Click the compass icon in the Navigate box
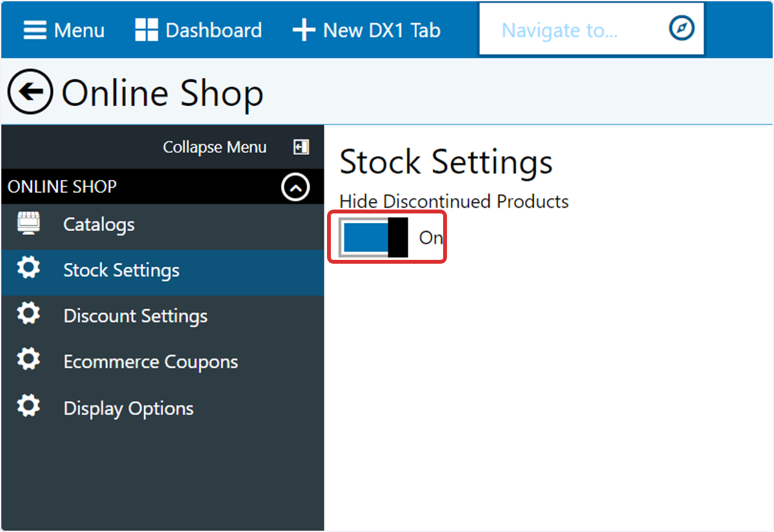The width and height of the screenshot is (774, 532). click(x=682, y=29)
